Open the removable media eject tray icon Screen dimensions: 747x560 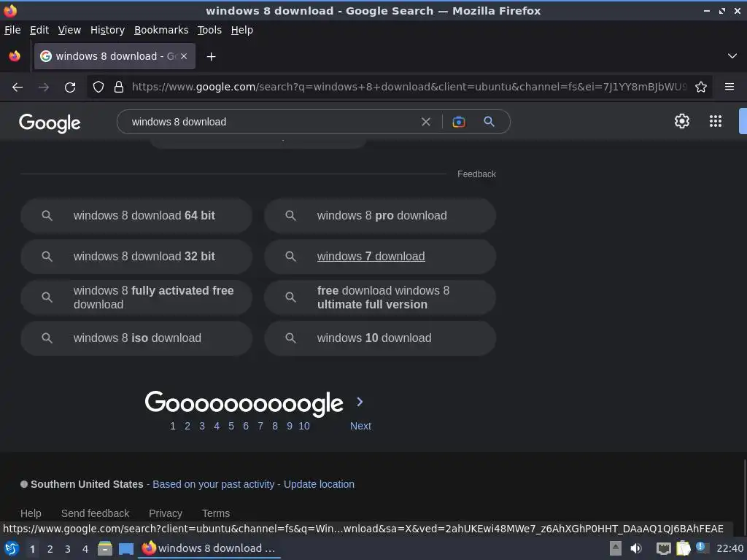click(616, 548)
